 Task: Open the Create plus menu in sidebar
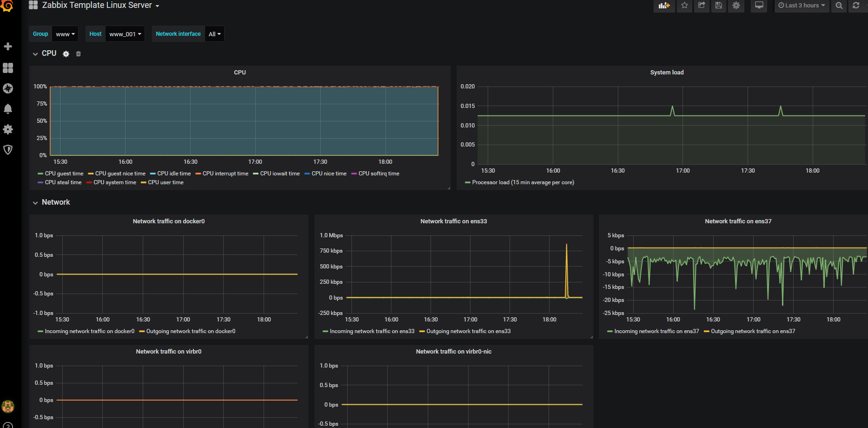8,47
